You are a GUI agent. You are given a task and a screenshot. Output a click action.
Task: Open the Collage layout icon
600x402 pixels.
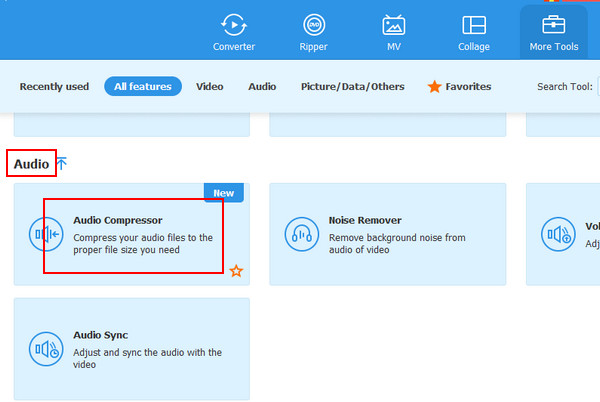tap(474, 25)
